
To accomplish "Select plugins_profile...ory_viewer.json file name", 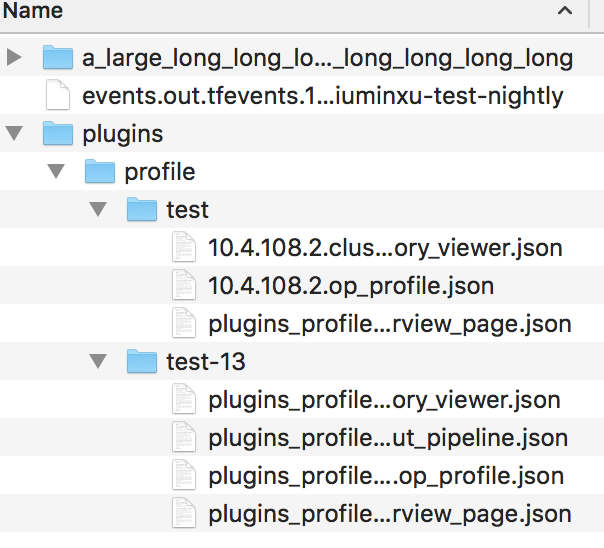I will pyautogui.click(x=384, y=401).
